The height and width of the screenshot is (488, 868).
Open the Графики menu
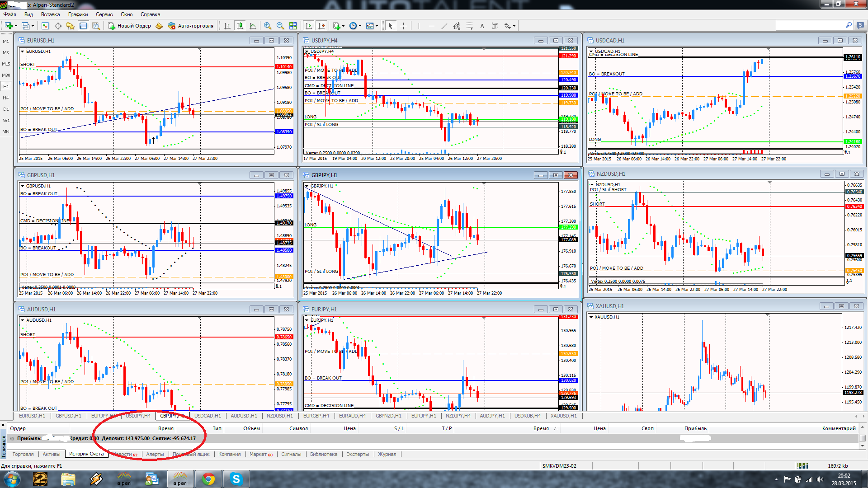click(78, 14)
